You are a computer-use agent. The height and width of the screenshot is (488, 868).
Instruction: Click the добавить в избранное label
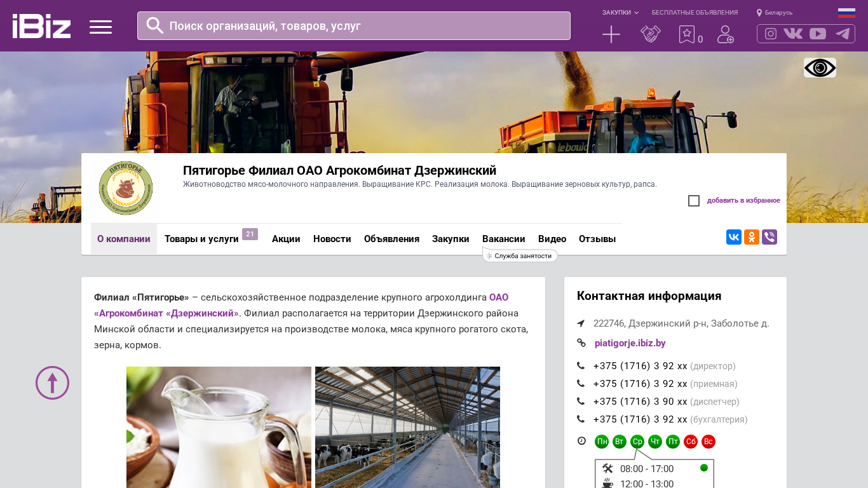click(x=743, y=201)
